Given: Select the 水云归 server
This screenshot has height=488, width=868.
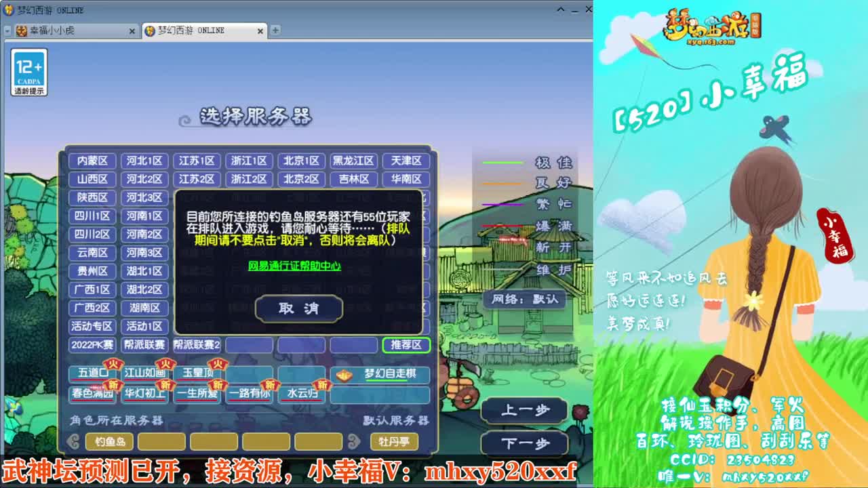Looking at the screenshot, I should (x=302, y=393).
